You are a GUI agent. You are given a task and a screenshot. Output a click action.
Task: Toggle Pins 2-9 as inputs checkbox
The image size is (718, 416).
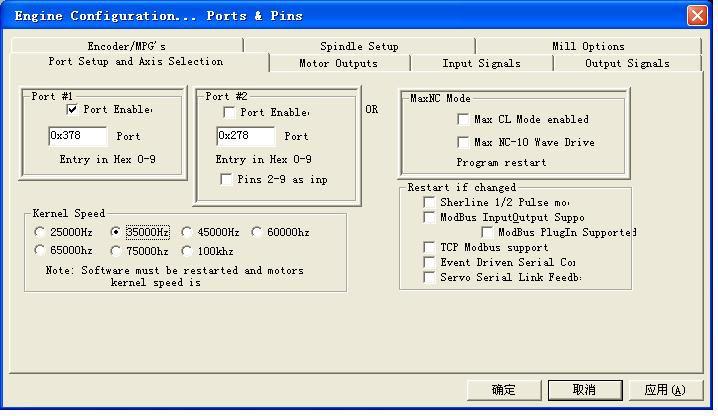point(227,180)
